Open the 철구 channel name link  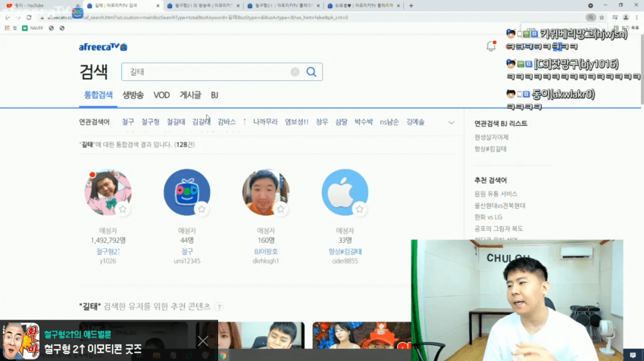click(187, 251)
